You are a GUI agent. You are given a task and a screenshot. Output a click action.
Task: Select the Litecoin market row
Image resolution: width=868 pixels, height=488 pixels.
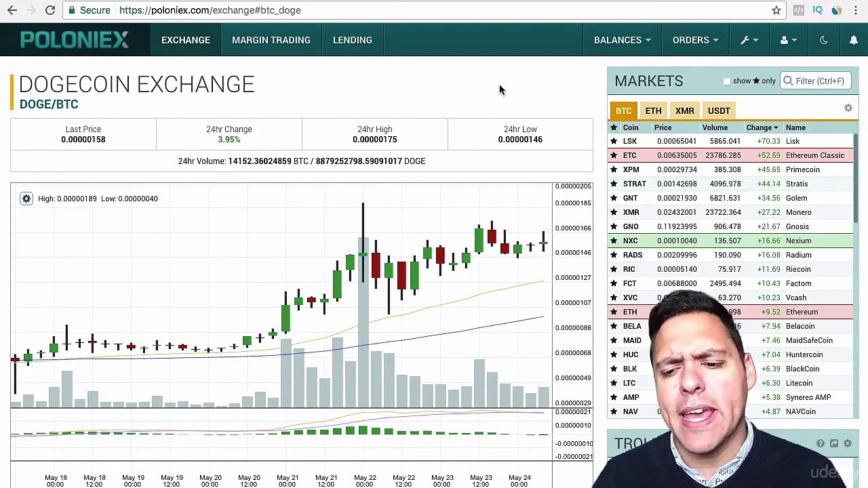click(730, 383)
